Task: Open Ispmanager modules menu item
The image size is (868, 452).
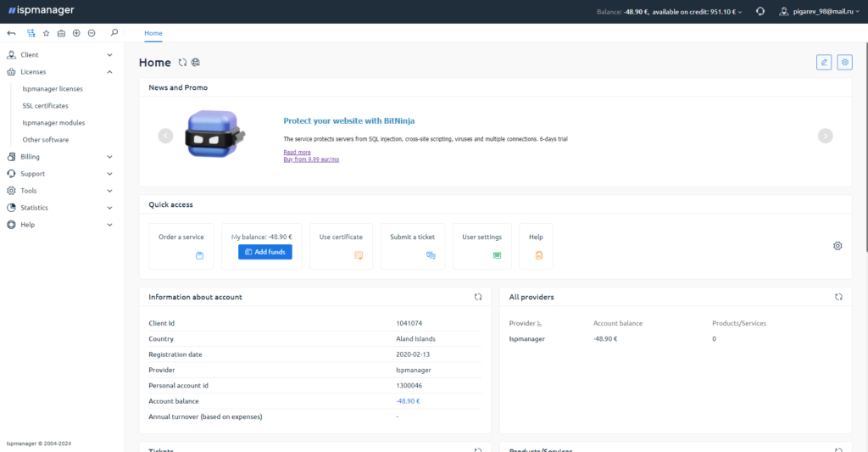Action: click(x=53, y=123)
